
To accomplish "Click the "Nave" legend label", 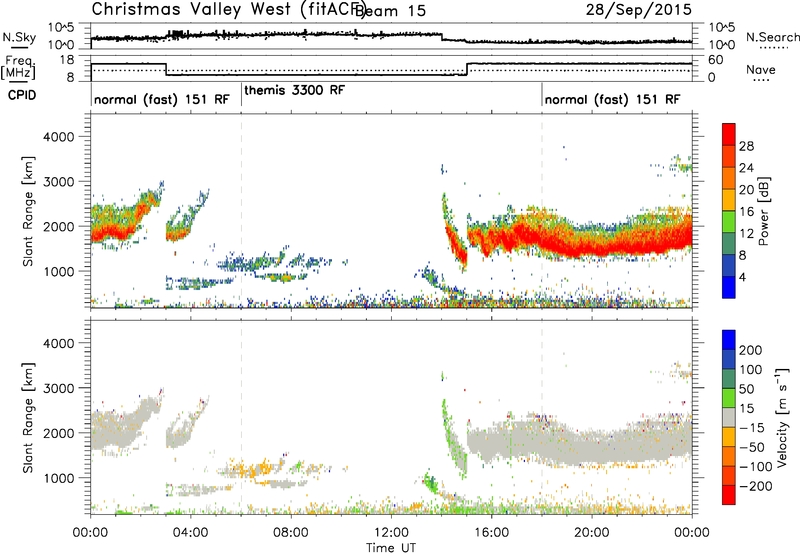I will tap(761, 69).
